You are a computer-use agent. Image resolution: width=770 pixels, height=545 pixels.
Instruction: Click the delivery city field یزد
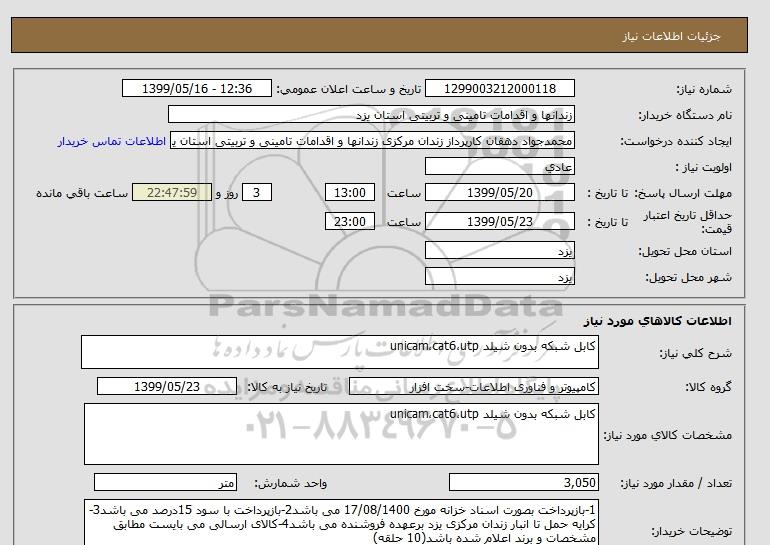[x=499, y=276]
